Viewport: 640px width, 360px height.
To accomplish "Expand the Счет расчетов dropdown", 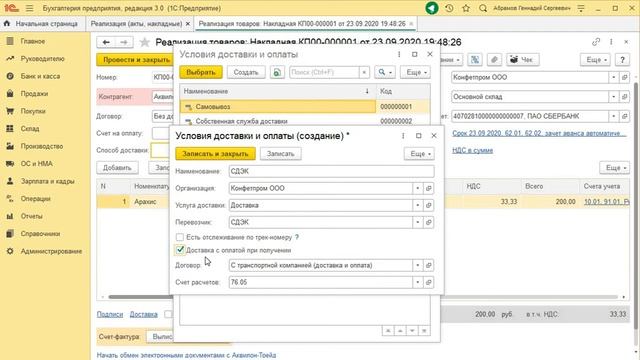I will (x=418, y=282).
